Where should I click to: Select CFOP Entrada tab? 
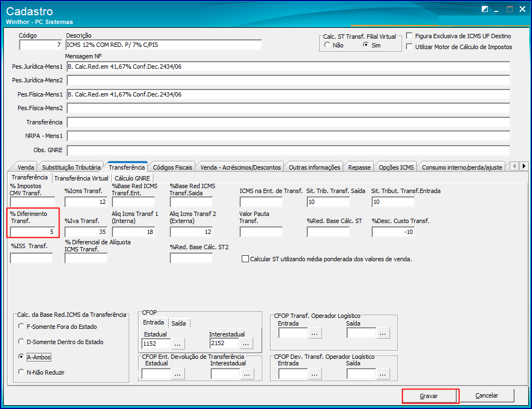[x=153, y=322]
